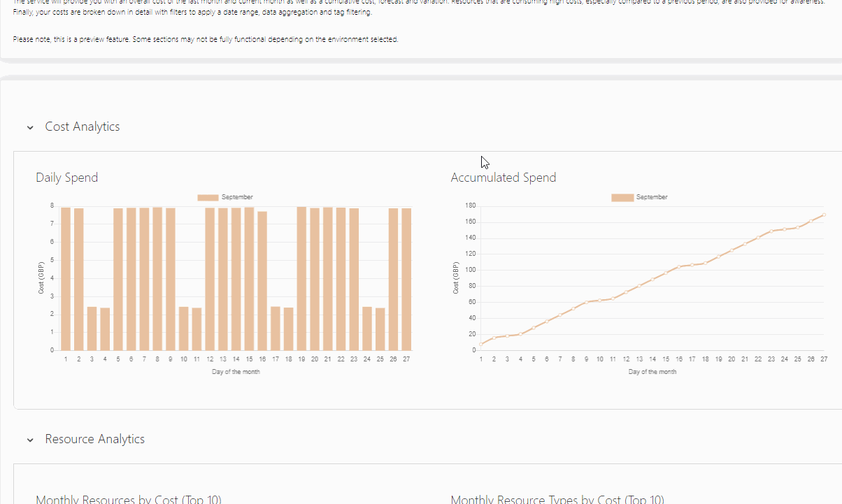This screenshot has height=504, width=842.
Task: Collapse the Cost Analytics section chevron
Action: (x=30, y=128)
